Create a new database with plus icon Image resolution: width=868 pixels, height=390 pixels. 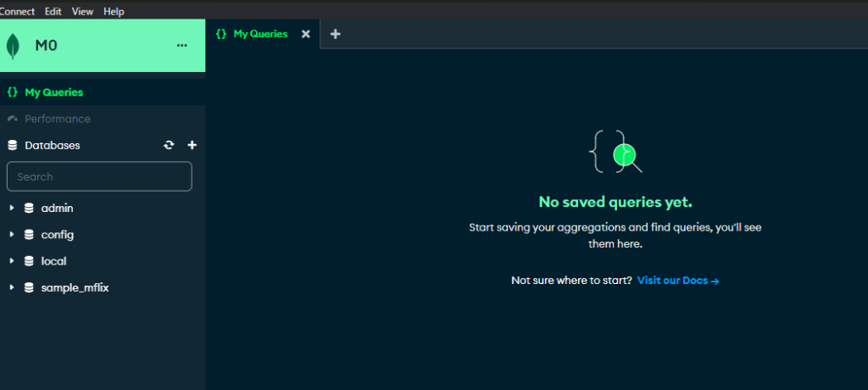coord(192,145)
